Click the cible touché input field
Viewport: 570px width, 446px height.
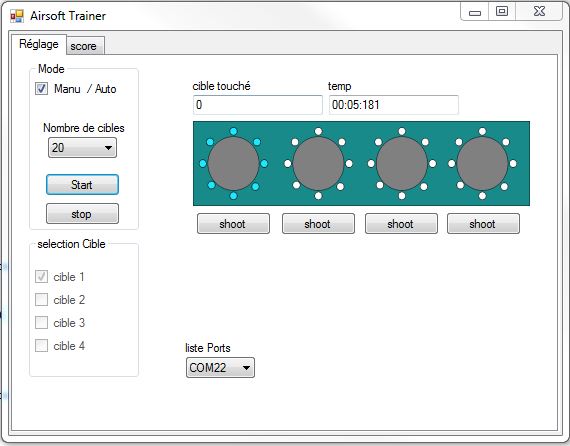pyautogui.click(x=258, y=105)
